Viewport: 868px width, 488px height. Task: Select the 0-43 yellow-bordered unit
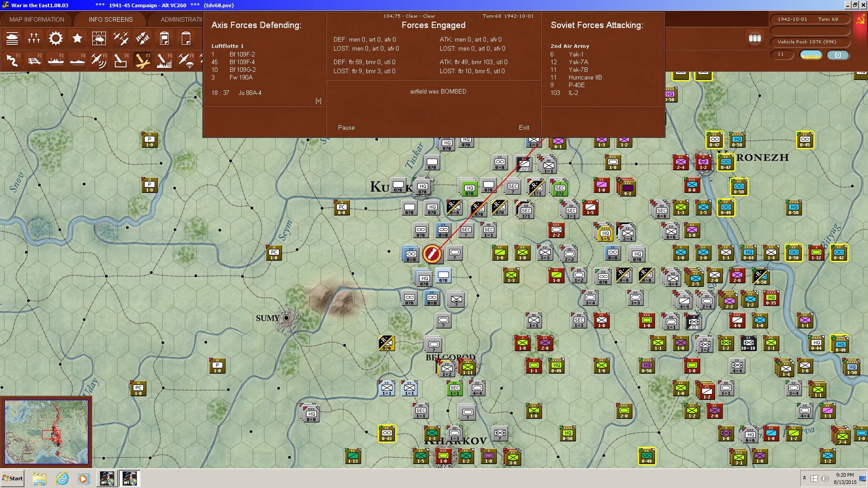tap(387, 434)
